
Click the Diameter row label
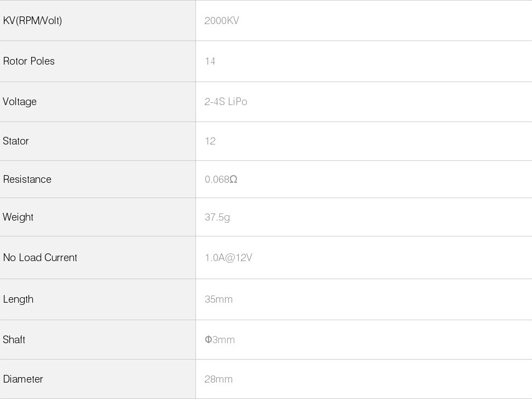point(23,379)
